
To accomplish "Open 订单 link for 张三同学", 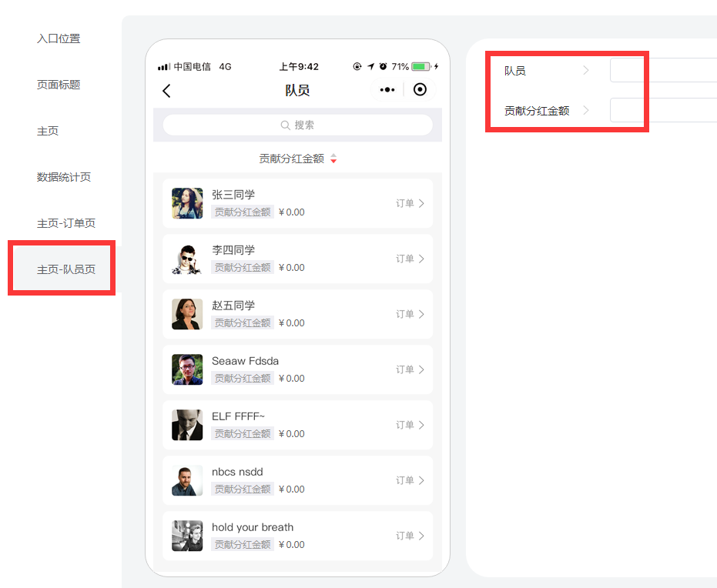I will [x=410, y=203].
